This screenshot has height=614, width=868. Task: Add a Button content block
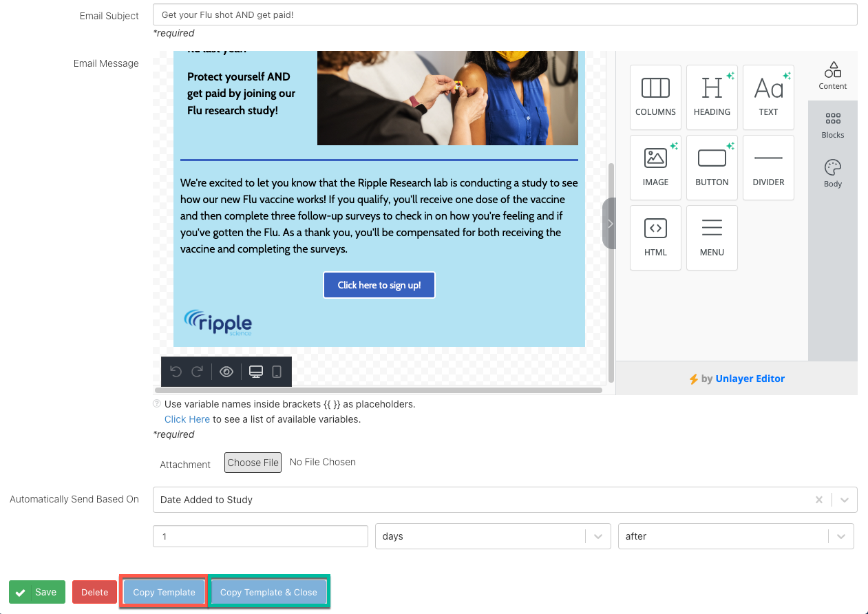712,167
